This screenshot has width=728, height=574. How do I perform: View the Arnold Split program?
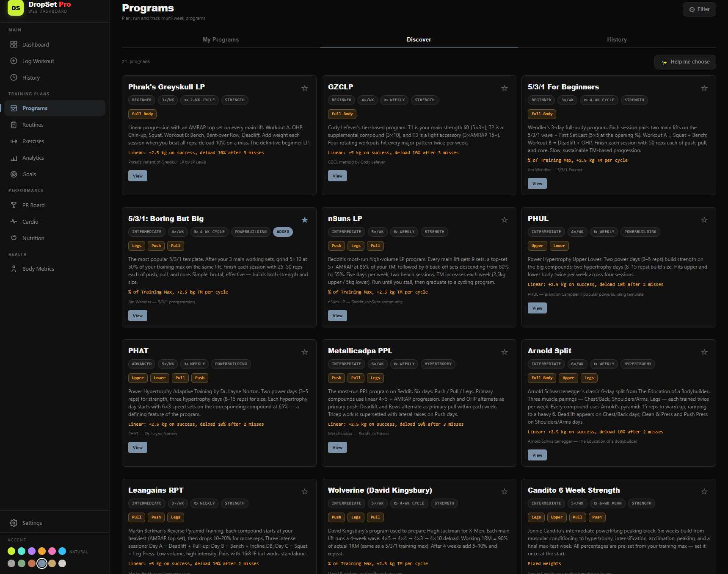[537, 455]
